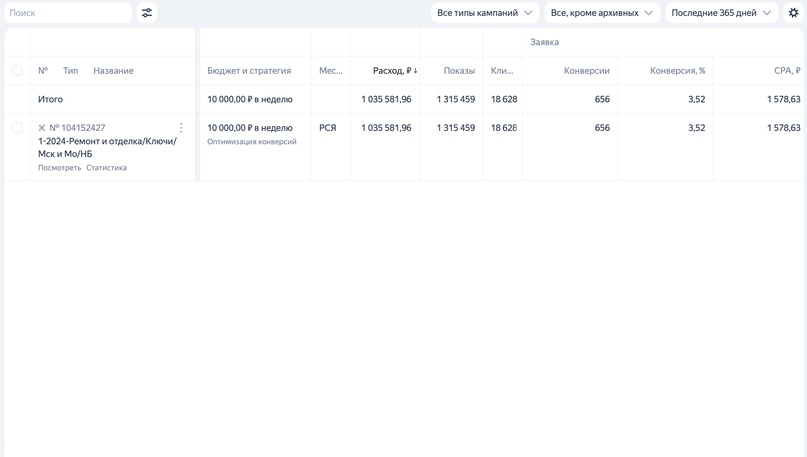Open table settings gear icon
This screenshot has width=807, height=457.
793,13
